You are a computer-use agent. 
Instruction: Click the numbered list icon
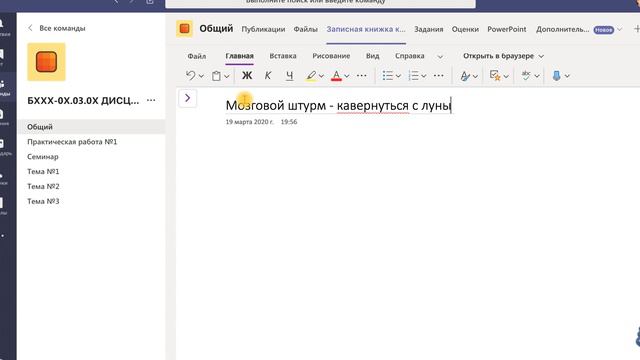tap(413, 76)
